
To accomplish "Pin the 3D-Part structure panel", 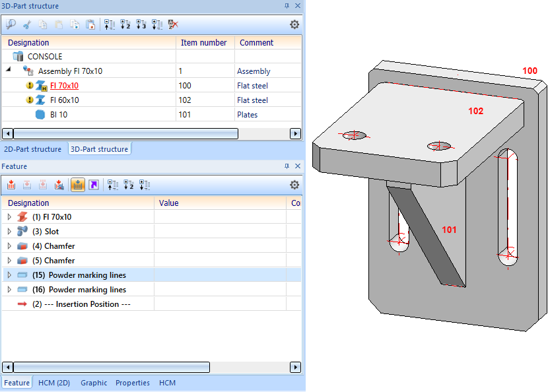I will click(287, 6).
